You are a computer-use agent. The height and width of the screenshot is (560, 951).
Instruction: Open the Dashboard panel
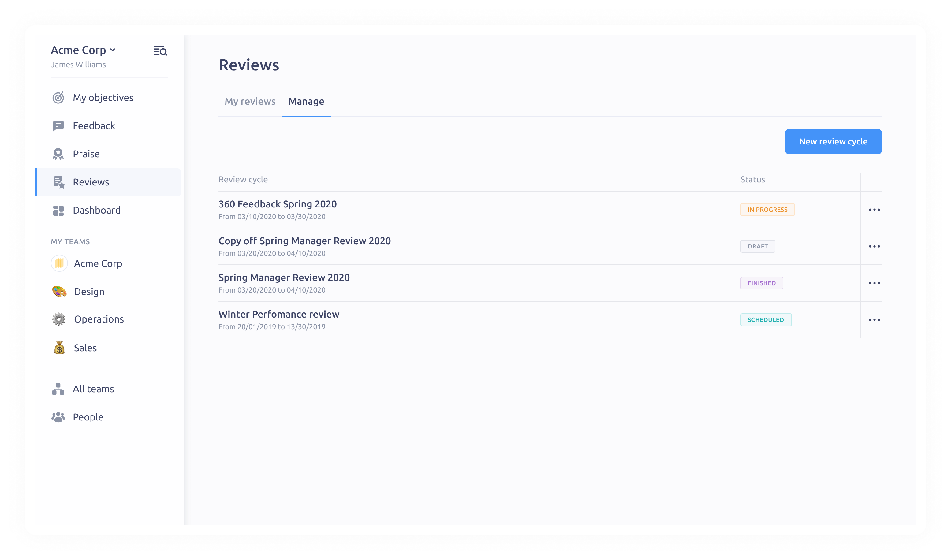(97, 210)
